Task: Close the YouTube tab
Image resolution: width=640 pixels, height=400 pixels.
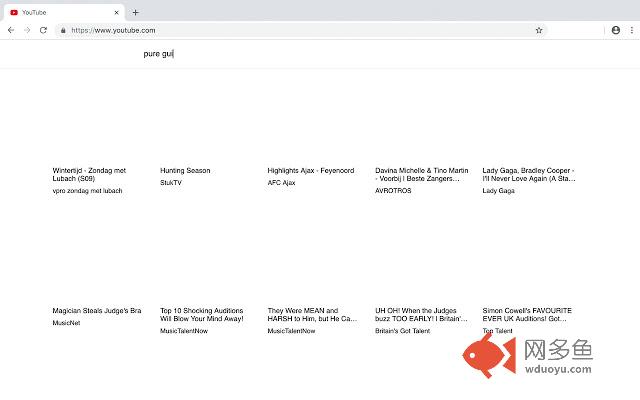Action: 117,12
